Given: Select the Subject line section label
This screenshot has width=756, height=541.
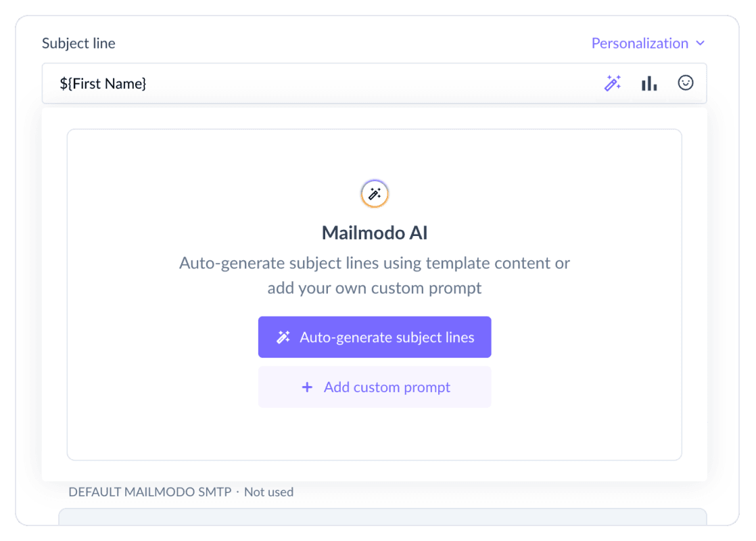Looking at the screenshot, I should coord(78,43).
